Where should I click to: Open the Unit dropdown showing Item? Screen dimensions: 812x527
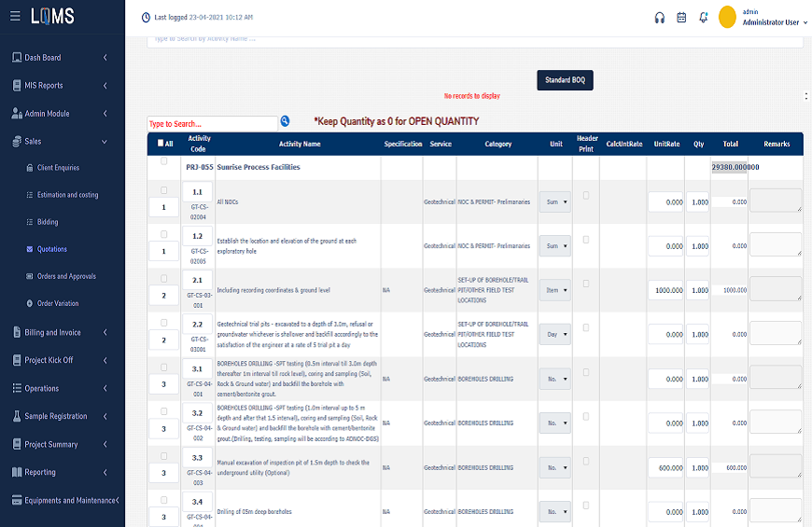point(554,291)
